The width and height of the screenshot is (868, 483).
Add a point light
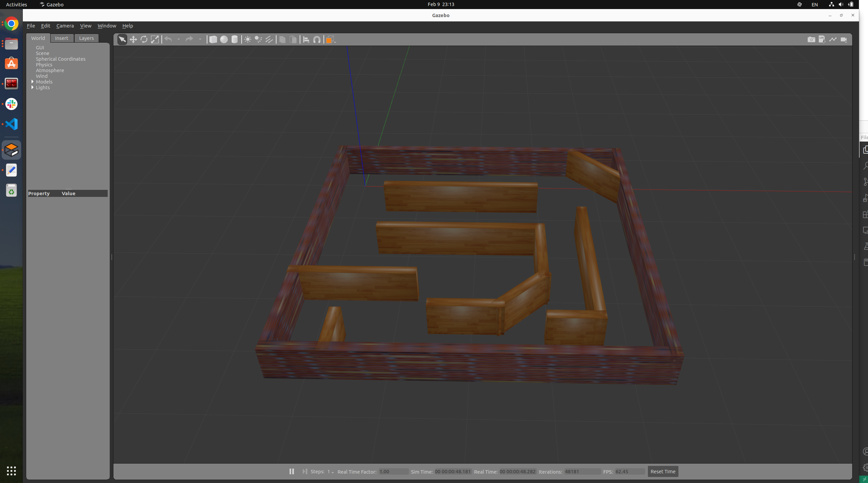248,39
